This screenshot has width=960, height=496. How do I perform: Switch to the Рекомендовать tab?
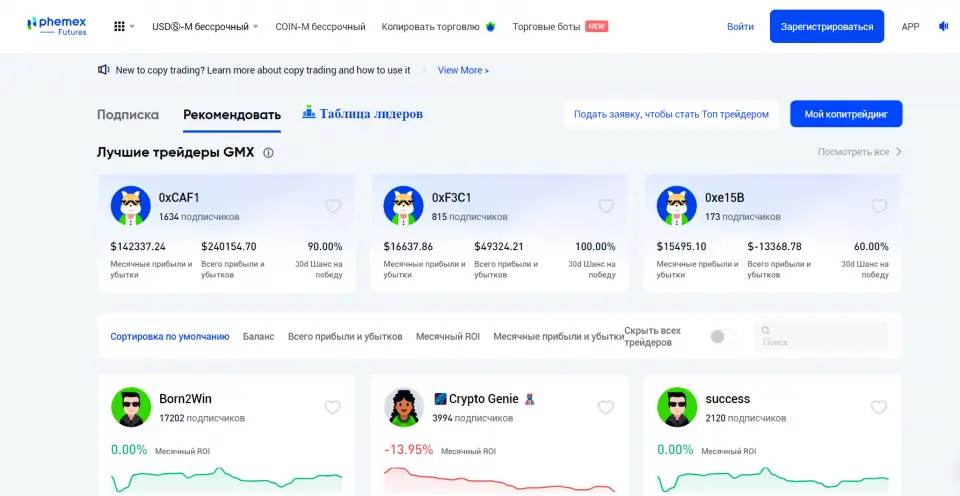232,115
